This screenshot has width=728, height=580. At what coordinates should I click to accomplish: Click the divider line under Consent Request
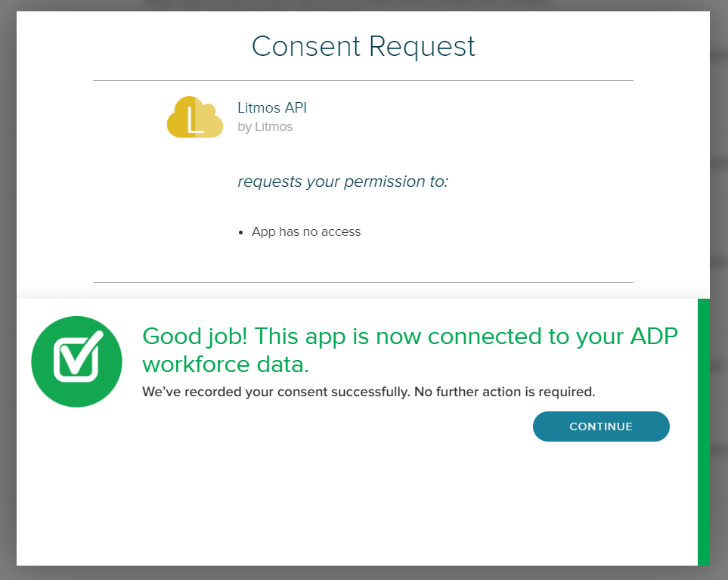tap(363, 81)
